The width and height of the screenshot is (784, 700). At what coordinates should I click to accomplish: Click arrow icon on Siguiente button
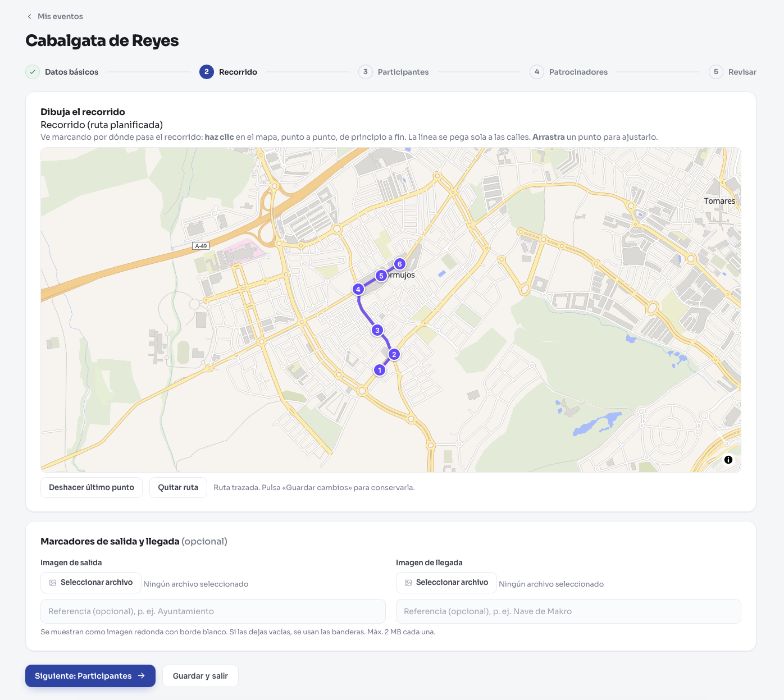point(142,676)
